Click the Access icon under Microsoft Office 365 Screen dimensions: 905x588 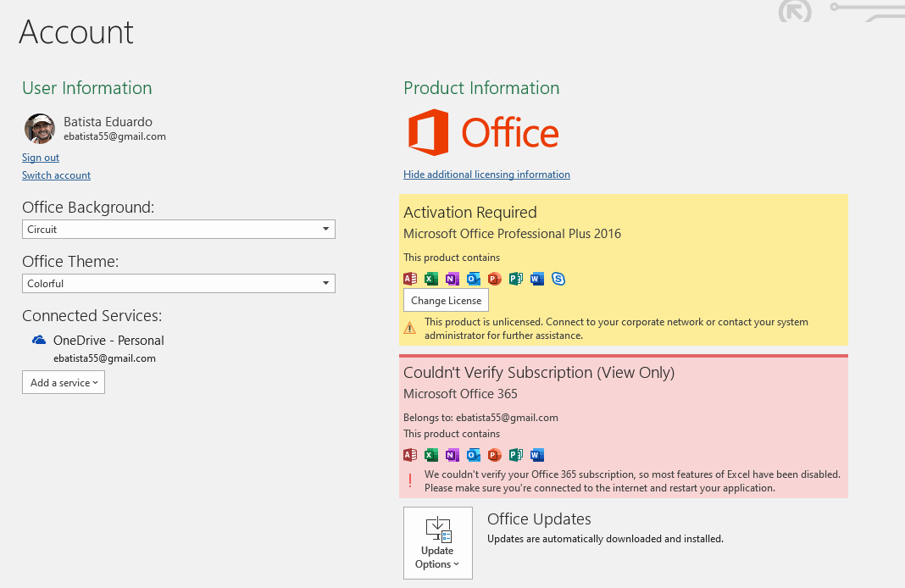click(410, 455)
